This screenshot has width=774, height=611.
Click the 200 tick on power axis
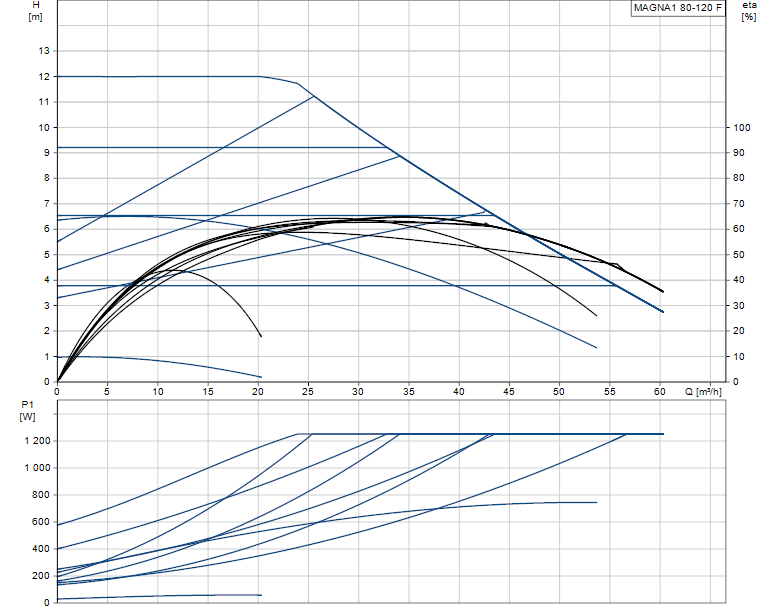tap(39, 576)
